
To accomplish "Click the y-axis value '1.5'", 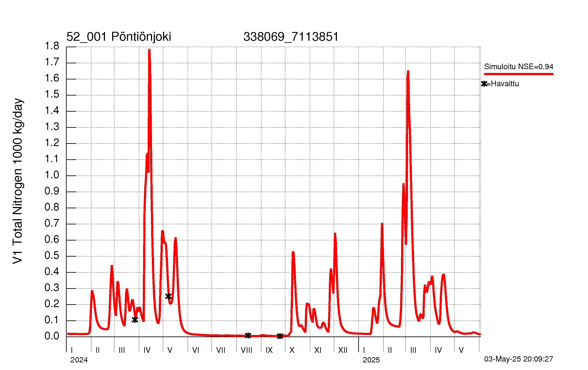I will point(52,94).
